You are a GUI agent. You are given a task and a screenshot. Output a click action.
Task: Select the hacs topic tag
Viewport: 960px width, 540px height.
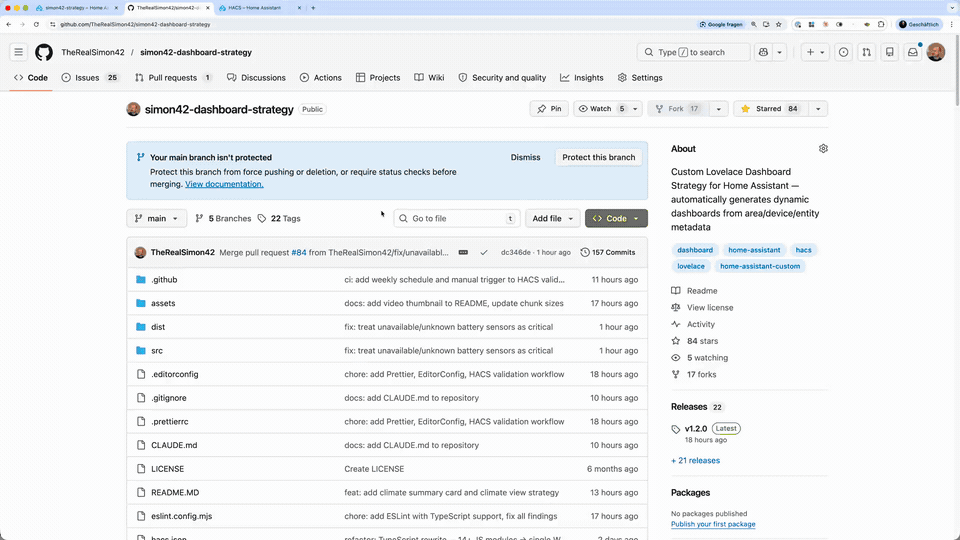coord(803,250)
